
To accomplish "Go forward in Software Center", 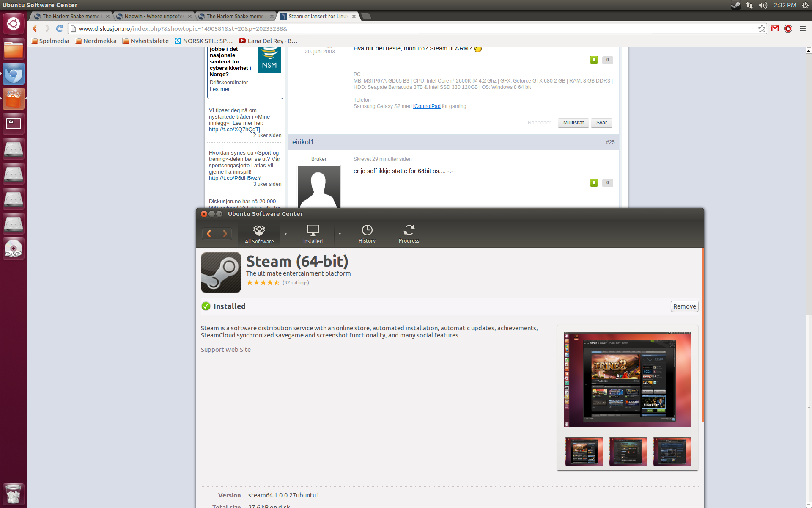I will [225, 233].
